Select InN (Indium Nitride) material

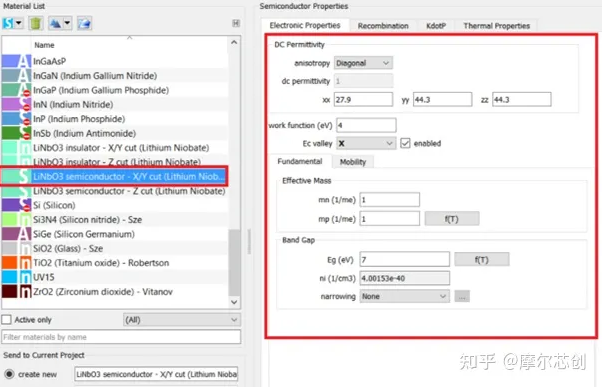(114, 104)
